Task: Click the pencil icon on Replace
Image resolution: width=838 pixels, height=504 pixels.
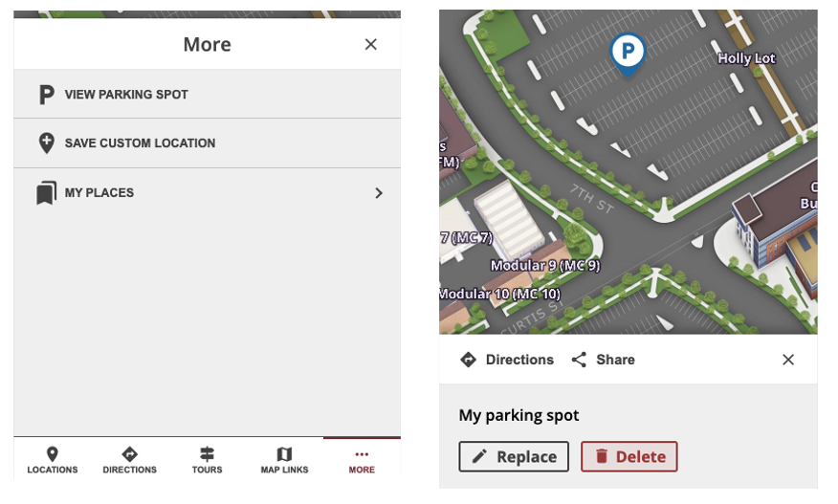Action: [x=479, y=457]
